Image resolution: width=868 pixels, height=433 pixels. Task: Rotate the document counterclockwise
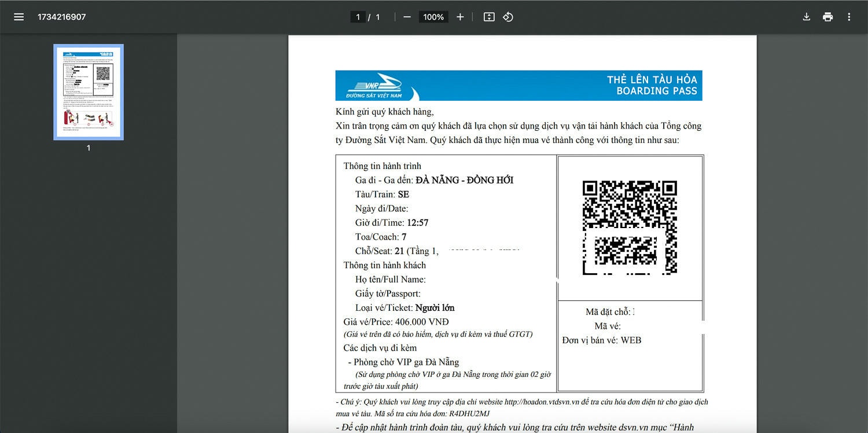tap(508, 17)
